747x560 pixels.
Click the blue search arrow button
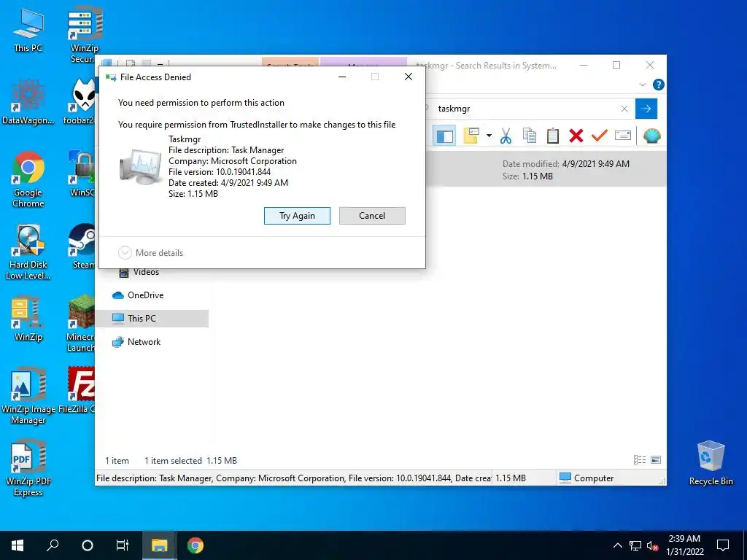pos(646,109)
